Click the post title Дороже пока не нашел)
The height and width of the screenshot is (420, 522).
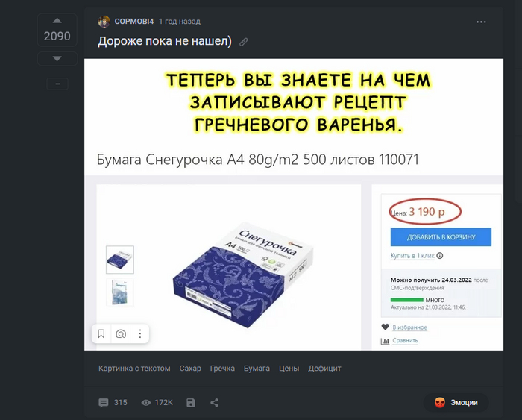(x=165, y=41)
